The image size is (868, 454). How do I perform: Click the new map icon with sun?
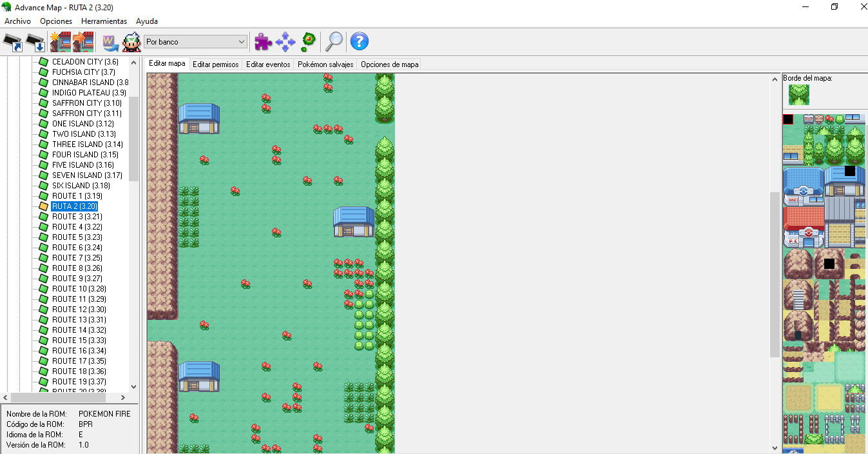click(x=60, y=43)
